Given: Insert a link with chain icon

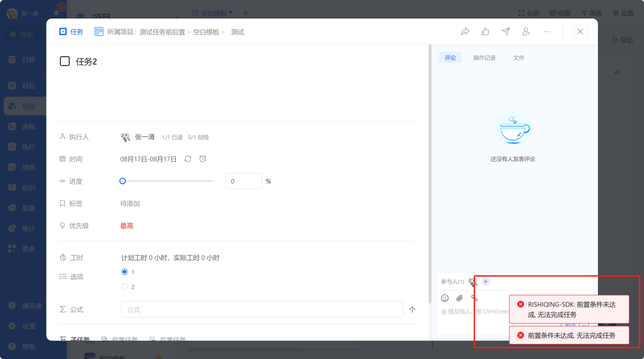Looking at the screenshot, I should click(x=475, y=298).
